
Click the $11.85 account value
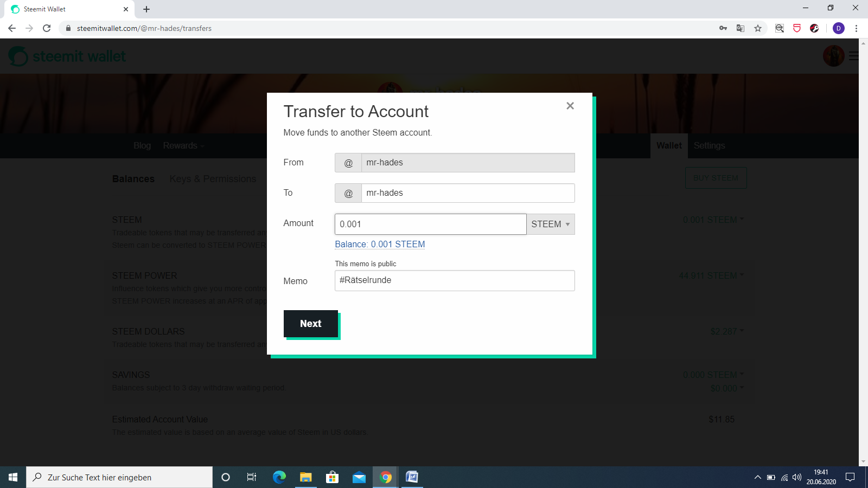[722, 419]
